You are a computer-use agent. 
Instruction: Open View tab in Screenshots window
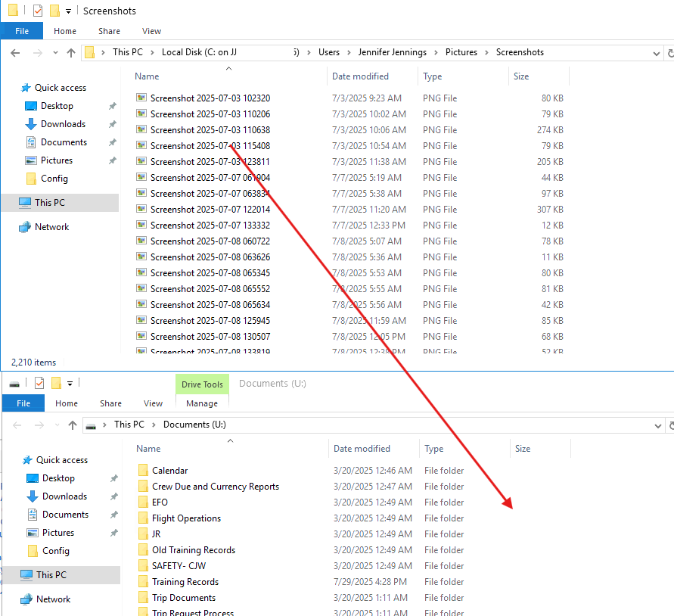click(151, 31)
